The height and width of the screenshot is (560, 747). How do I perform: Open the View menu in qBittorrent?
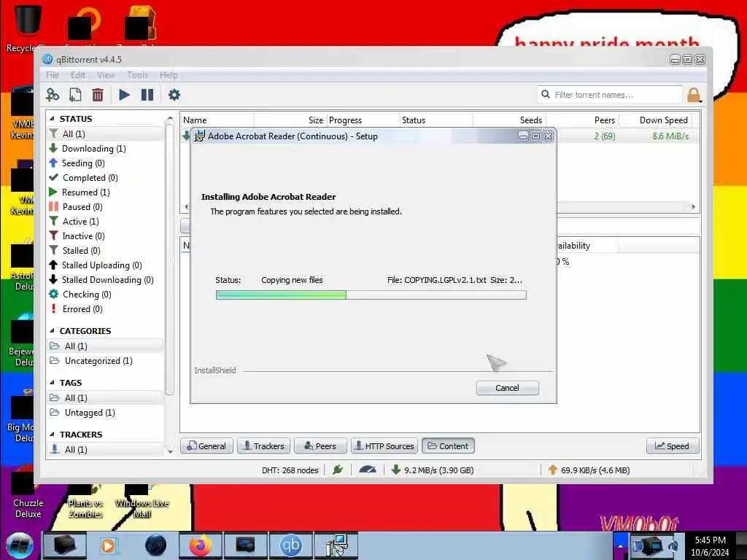pos(106,75)
